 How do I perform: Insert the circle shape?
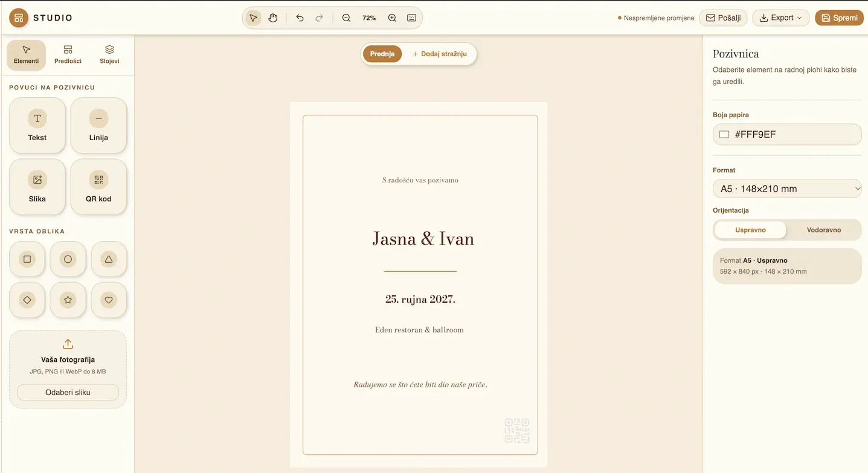click(x=68, y=259)
